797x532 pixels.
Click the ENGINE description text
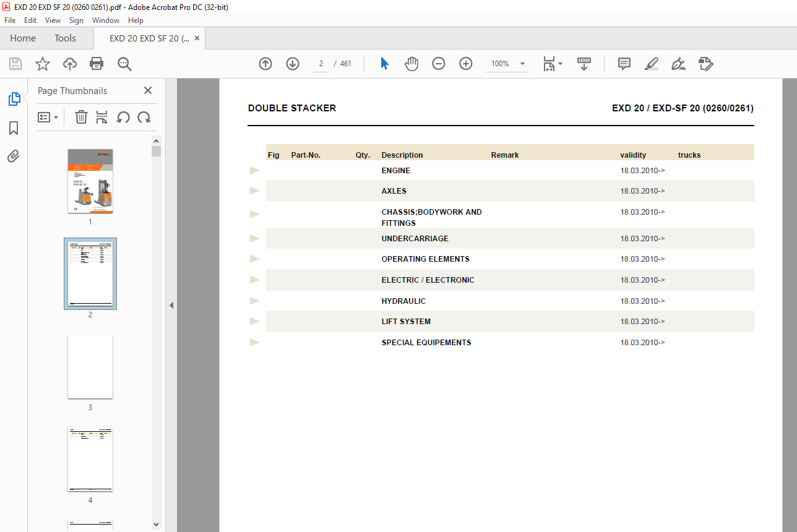(x=396, y=171)
